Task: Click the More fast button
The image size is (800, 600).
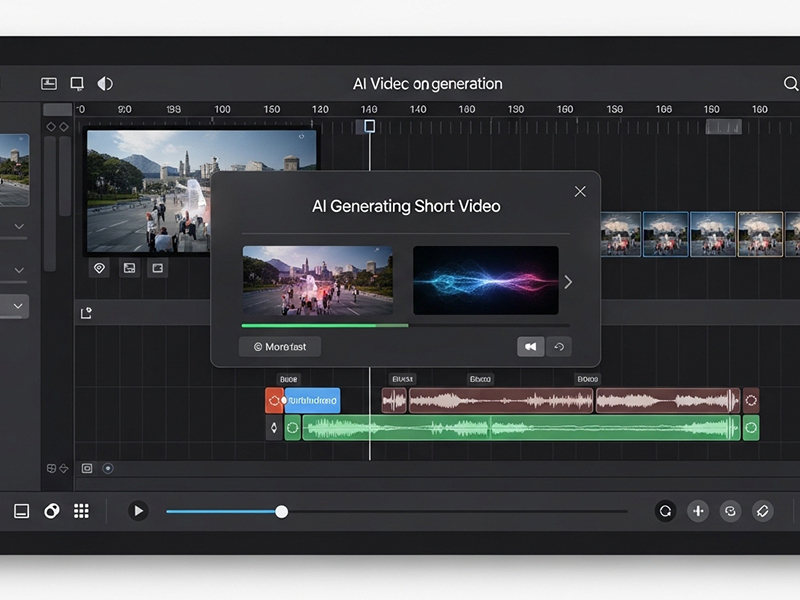Action: pyautogui.click(x=280, y=347)
